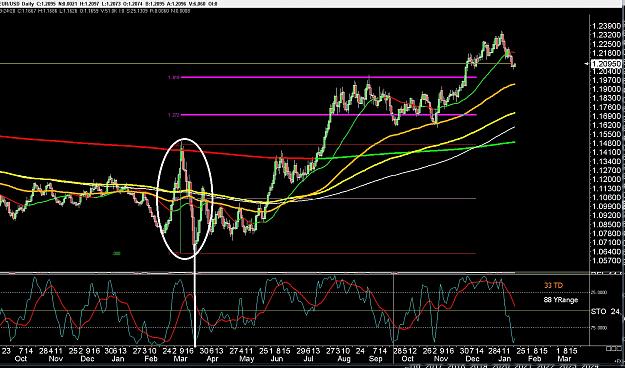The width and height of the screenshot is (625, 368).
Task: Click the 1.12000 price axis label
Action: (x=607, y=179)
